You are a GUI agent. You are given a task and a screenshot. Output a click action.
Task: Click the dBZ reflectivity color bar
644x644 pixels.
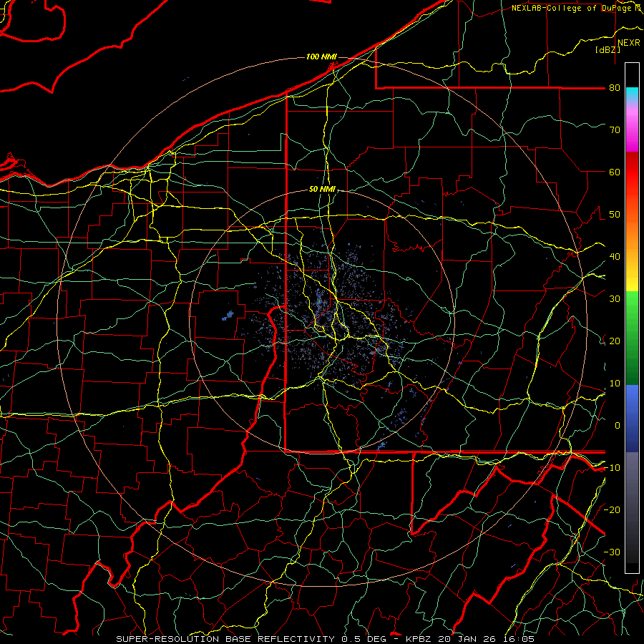632,318
